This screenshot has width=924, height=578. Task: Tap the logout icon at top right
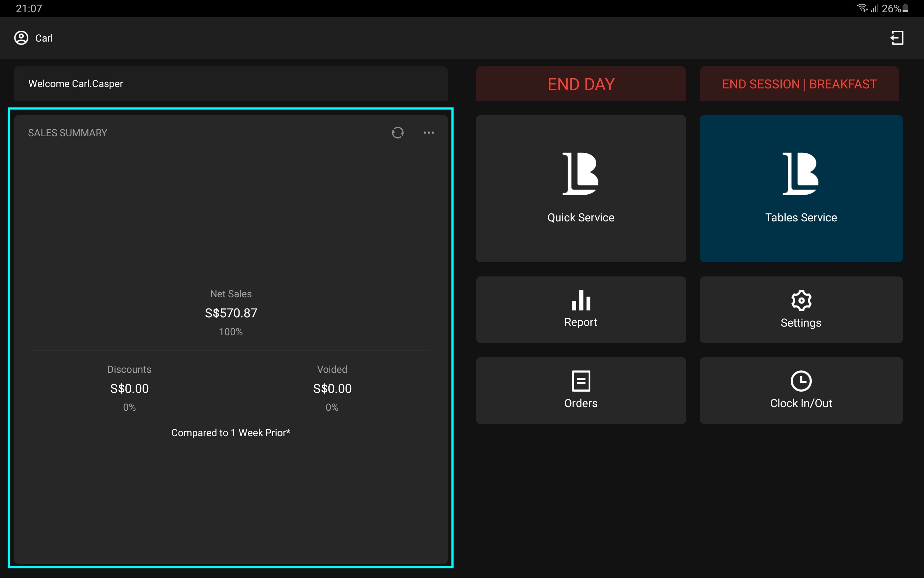click(x=897, y=38)
